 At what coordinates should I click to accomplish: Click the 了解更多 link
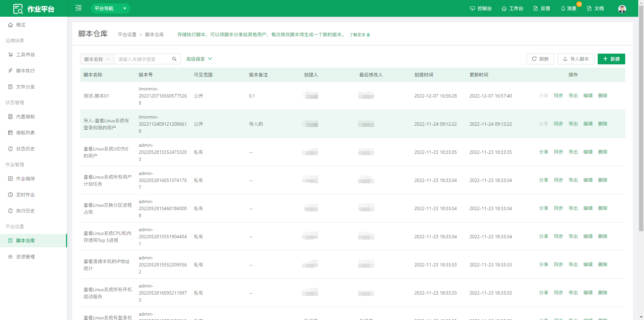click(x=359, y=35)
